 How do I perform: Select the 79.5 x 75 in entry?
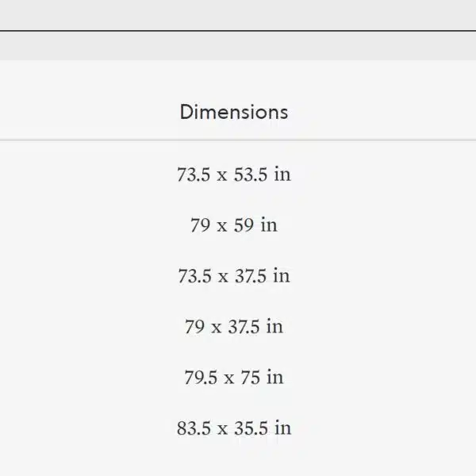pyautogui.click(x=234, y=377)
